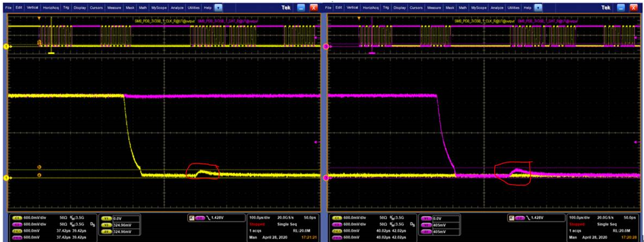Click the yellow V1 cursor badge showing 0.0V
This screenshot has height=242, width=644.
(x=106, y=219)
